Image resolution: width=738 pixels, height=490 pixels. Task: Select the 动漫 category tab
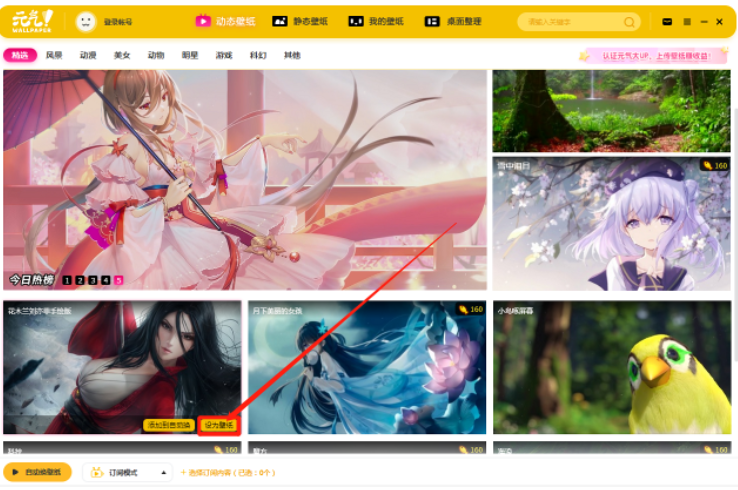click(x=88, y=56)
